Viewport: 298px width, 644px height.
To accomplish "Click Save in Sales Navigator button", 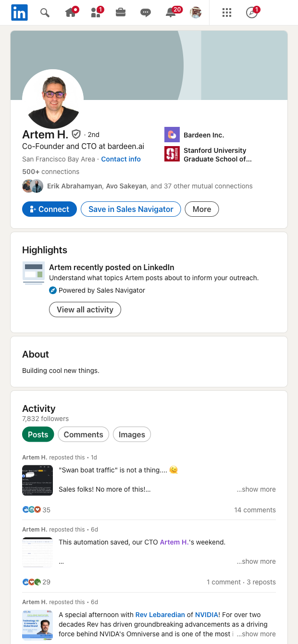I will click(x=131, y=209).
